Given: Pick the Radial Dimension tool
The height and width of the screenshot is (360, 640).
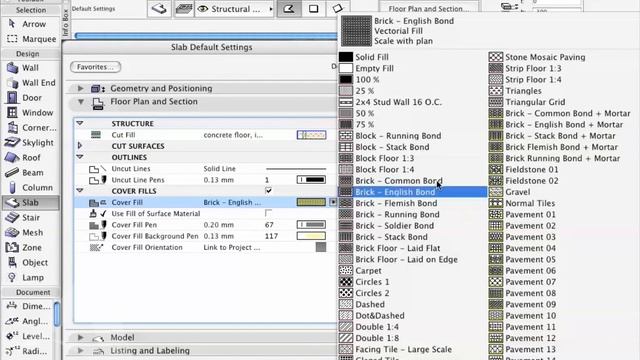Looking at the screenshot, I should point(28,351).
